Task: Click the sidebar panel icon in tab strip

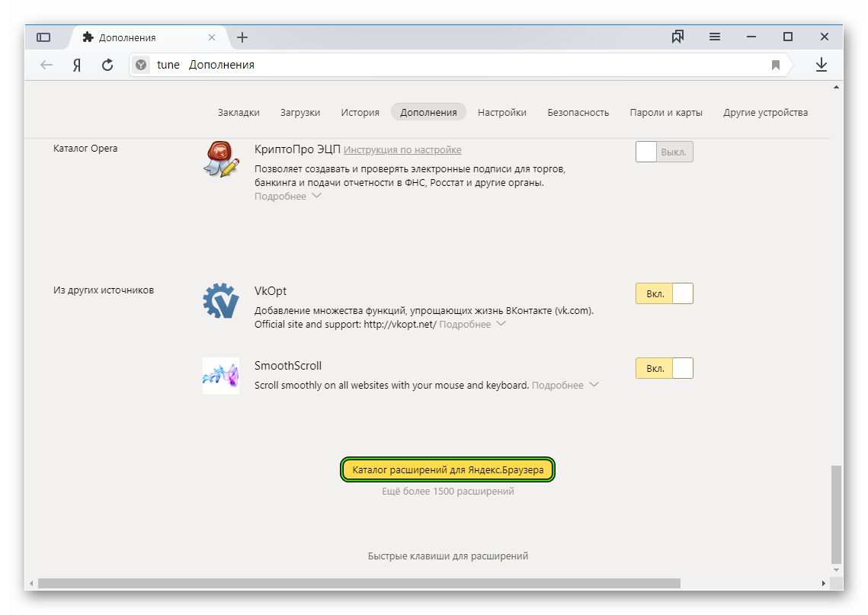Action: pyautogui.click(x=43, y=37)
